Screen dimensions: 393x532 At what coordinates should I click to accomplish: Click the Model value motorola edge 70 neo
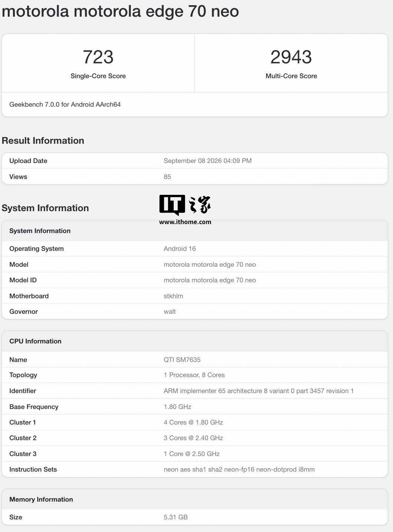pyautogui.click(x=210, y=265)
